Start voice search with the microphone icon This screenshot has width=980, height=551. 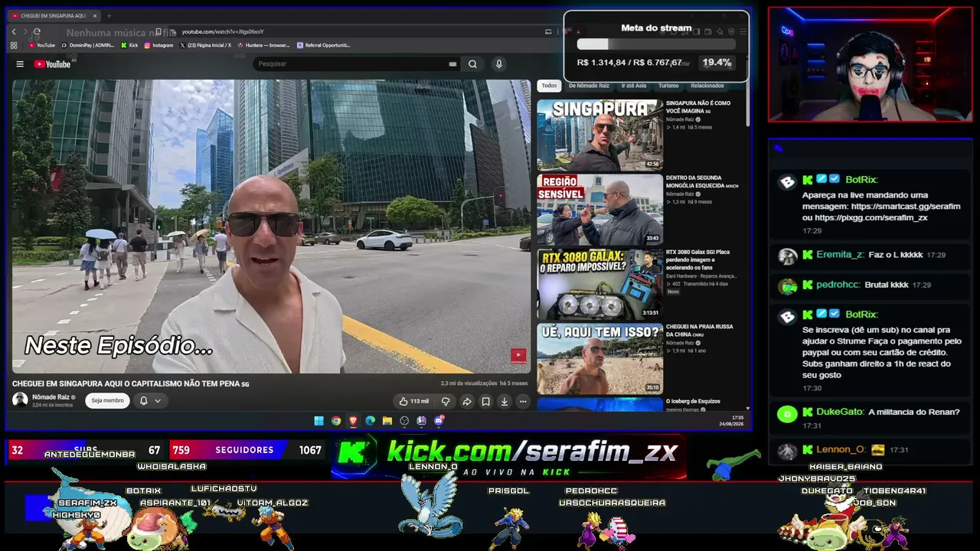pos(498,64)
